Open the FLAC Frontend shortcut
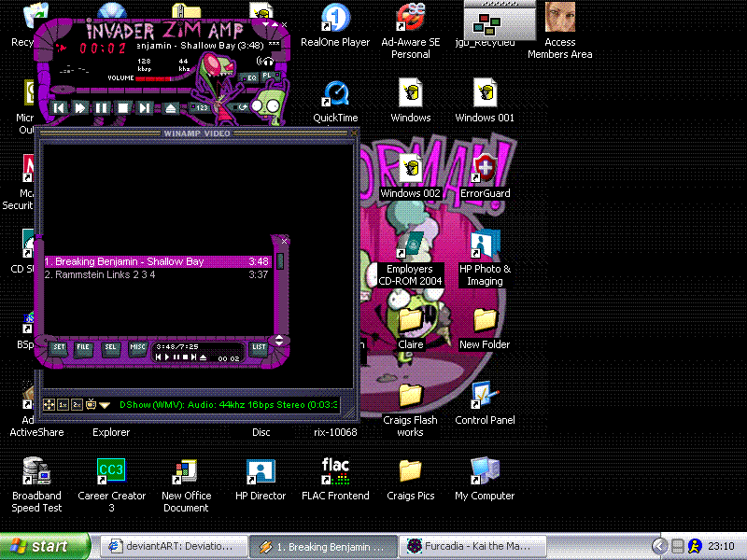This screenshot has width=747, height=560. (335, 479)
